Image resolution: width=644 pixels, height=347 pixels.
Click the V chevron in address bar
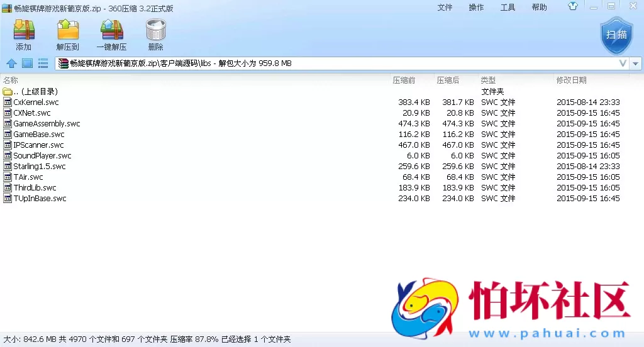[x=623, y=63]
